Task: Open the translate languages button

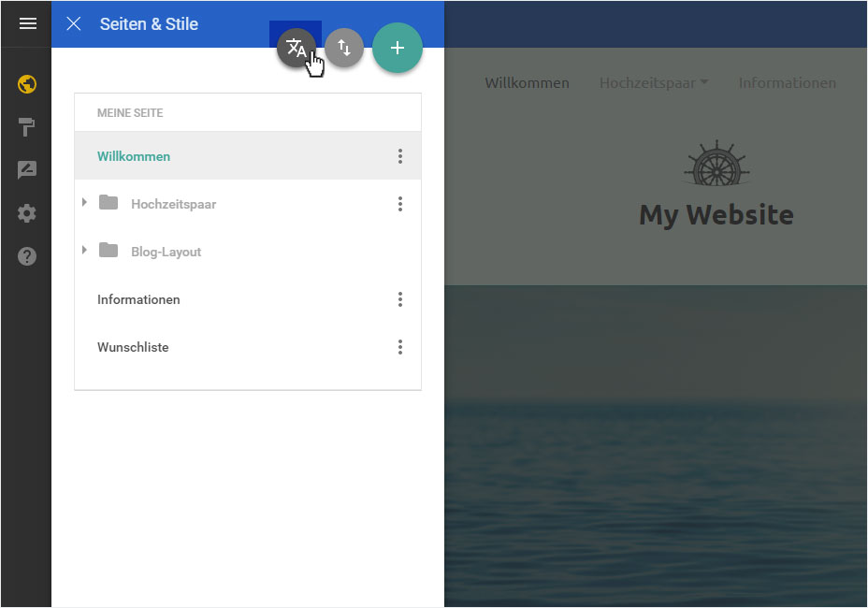Action: 297,49
